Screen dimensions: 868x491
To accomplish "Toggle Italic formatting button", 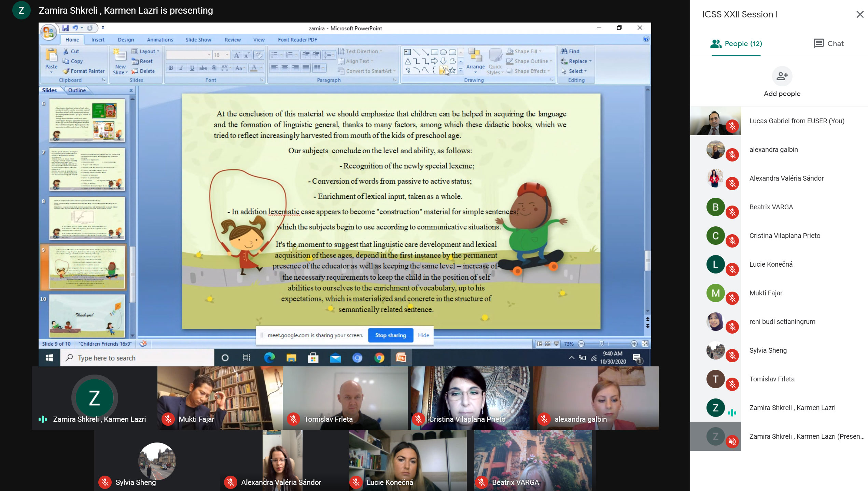I will (x=182, y=68).
